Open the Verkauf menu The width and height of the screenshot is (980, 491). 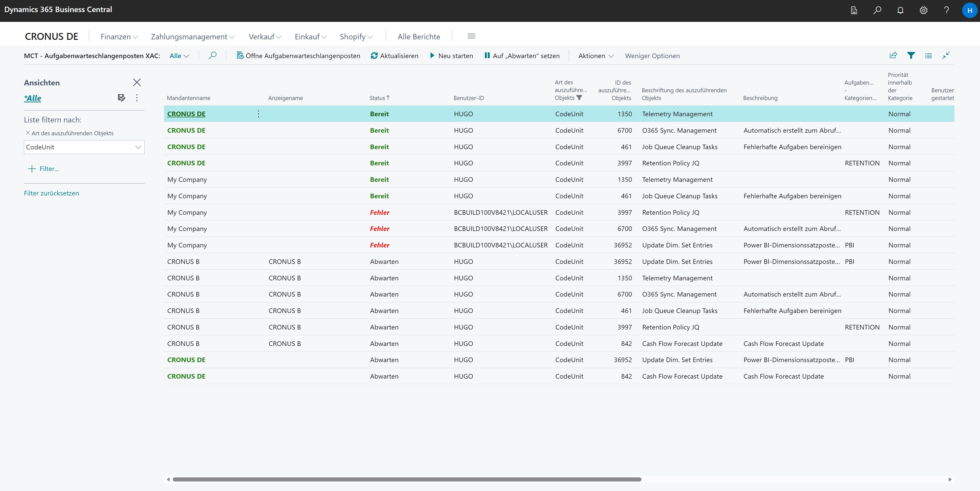pyautogui.click(x=265, y=37)
